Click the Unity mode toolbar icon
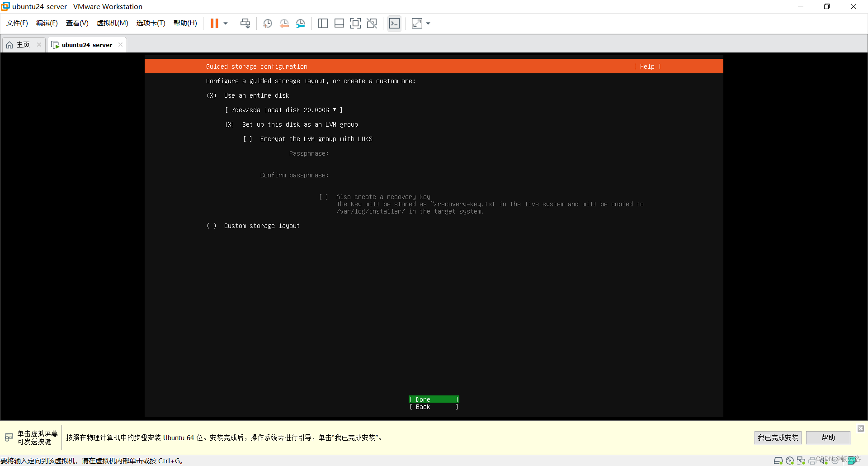 (372, 24)
